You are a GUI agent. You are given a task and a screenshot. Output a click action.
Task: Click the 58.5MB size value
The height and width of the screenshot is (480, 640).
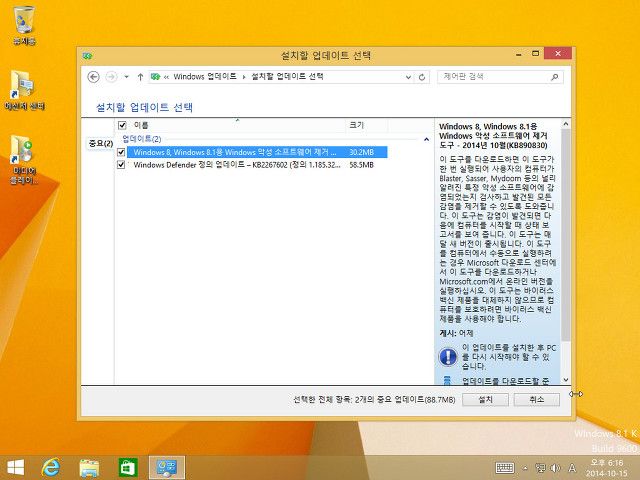[x=362, y=165]
